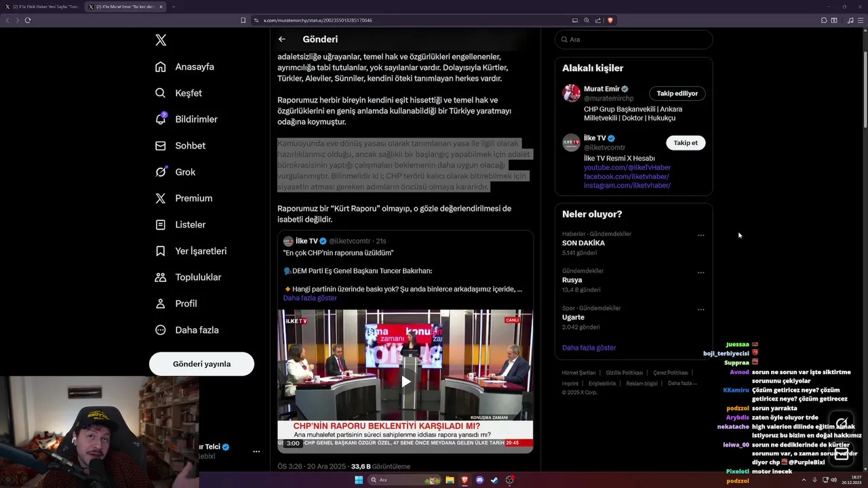868x488 pixels.
Task: Open Çerez Politikası footer link
Action: 671,373
